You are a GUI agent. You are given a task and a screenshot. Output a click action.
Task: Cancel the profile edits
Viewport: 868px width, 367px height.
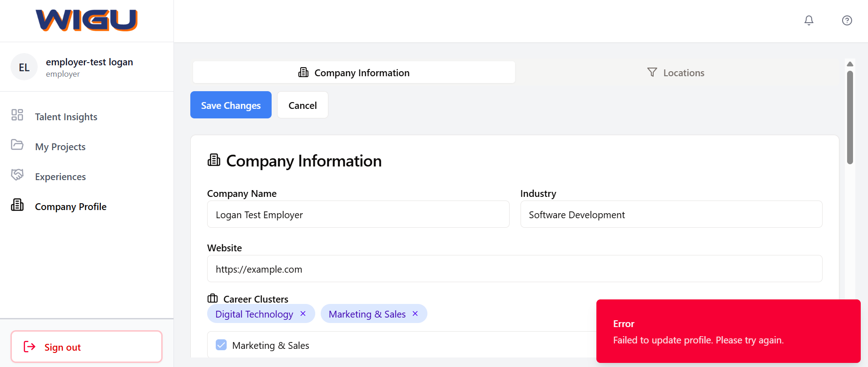tap(303, 105)
